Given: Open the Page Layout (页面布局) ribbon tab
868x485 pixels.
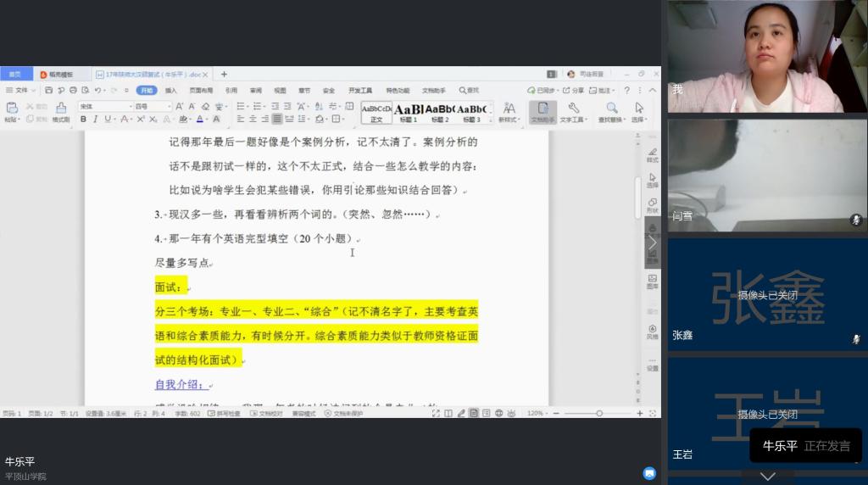Looking at the screenshot, I should (201, 90).
